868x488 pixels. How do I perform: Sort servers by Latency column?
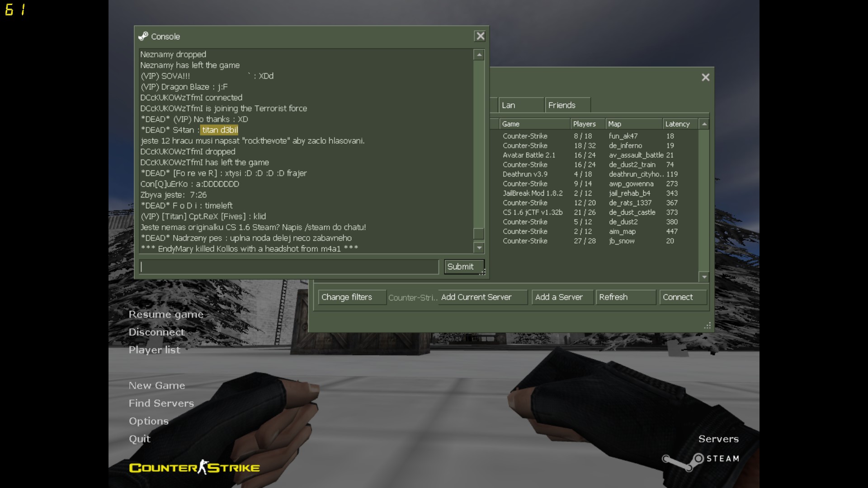click(680, 124)
